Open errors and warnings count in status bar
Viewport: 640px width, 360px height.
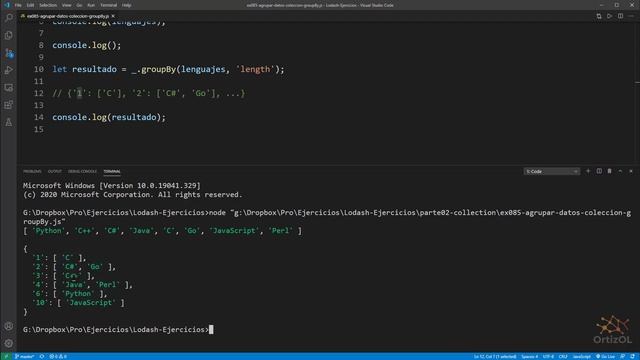pos(58,357)
